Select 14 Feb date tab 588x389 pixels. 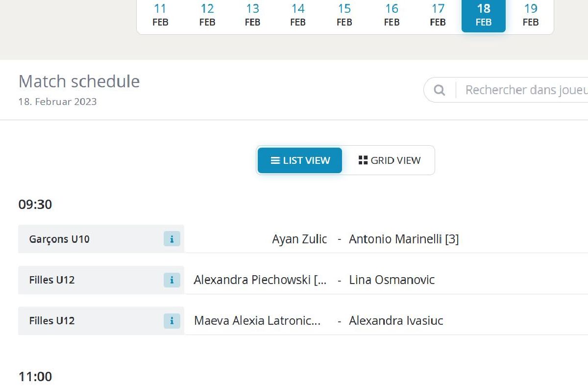[x=298, y=15]
